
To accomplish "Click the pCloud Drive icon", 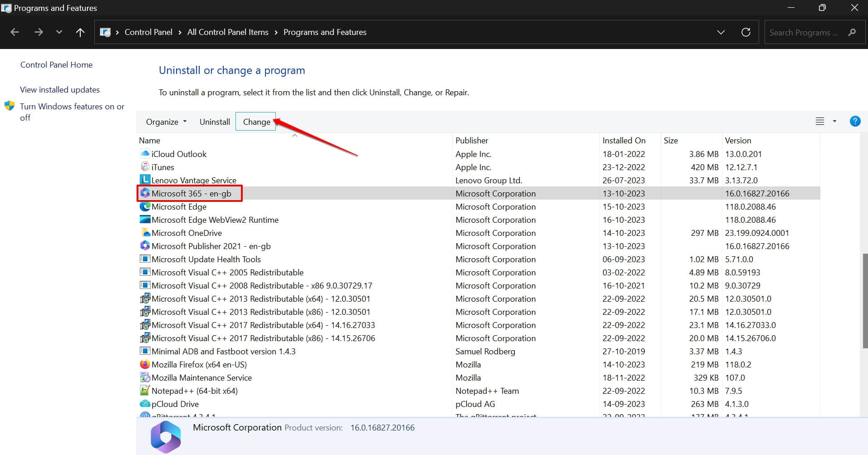I will pos(145,404).
